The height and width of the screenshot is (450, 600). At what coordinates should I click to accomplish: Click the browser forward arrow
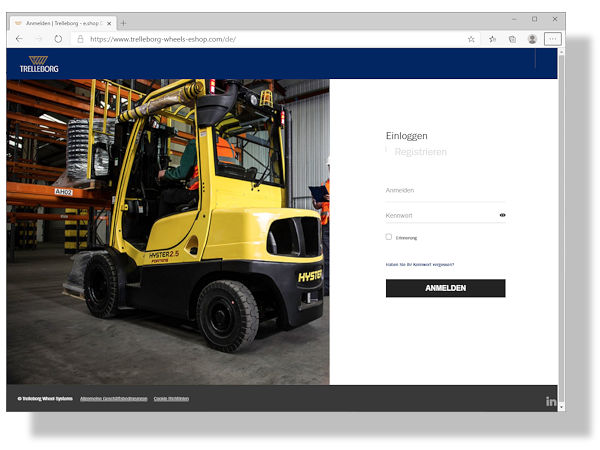tap(39, 39)
